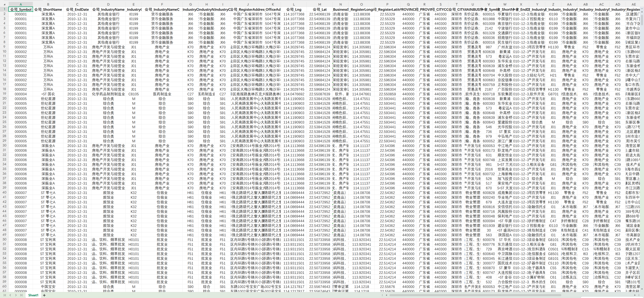
Task: Go to previous sheet arrow
Action: coord(10,295)
